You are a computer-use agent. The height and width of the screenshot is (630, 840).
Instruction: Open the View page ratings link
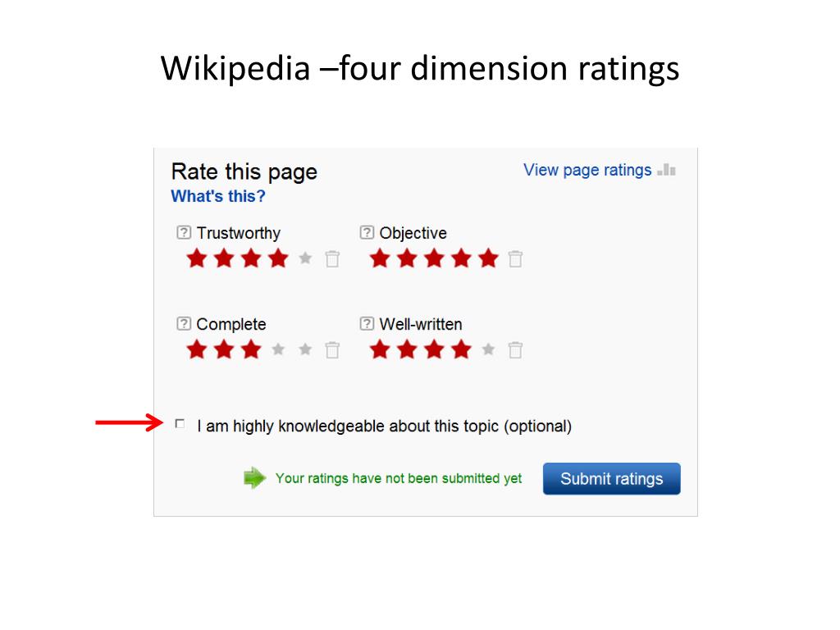pyautogui.click(x=587, y=170)
